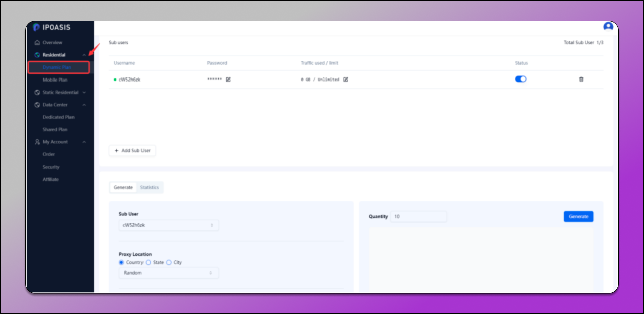The width and height of the screenshot is (644, 314).
Task: Click the cW52h6zk username cell
Action: 129,80
